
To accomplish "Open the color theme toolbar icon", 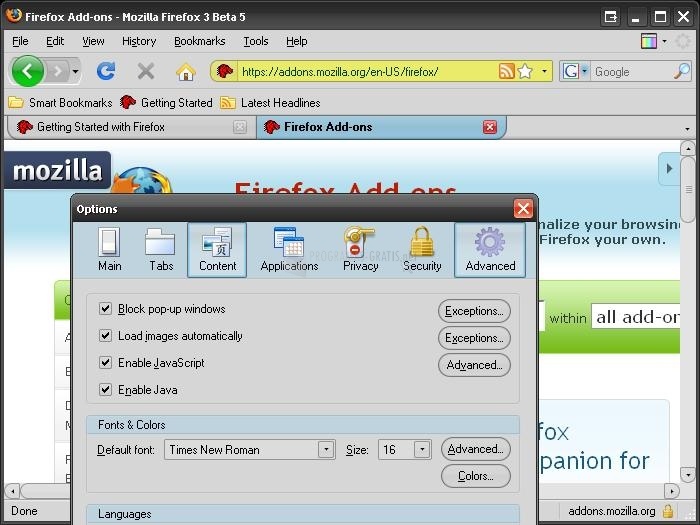I will pyautogui.click(x=649, y=41).
